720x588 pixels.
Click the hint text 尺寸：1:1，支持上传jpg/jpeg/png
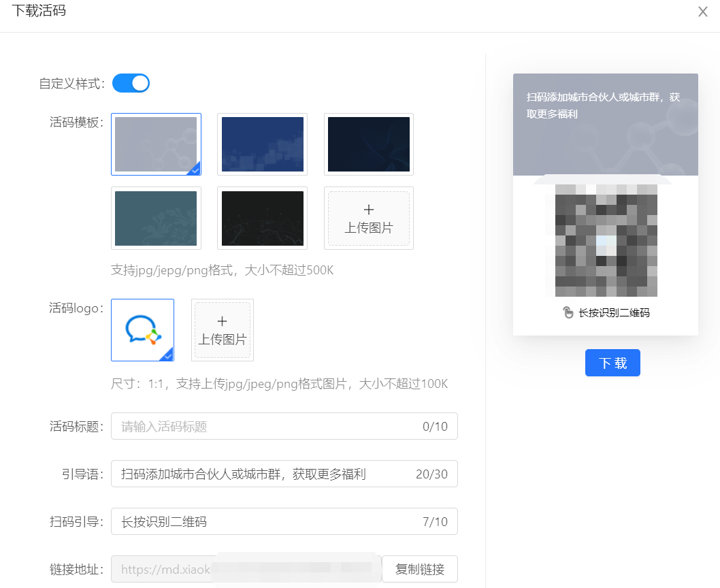pyautogui.click(x=279, y=384)
